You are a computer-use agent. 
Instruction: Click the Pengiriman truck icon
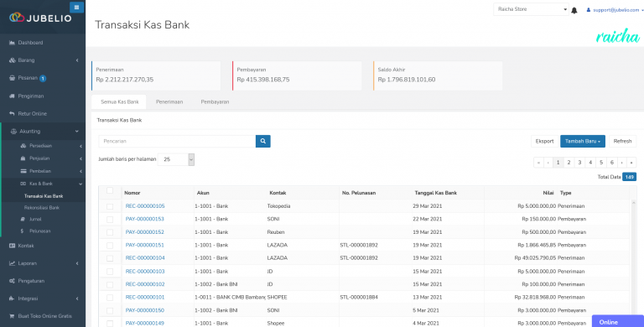(x=12, y=96)
